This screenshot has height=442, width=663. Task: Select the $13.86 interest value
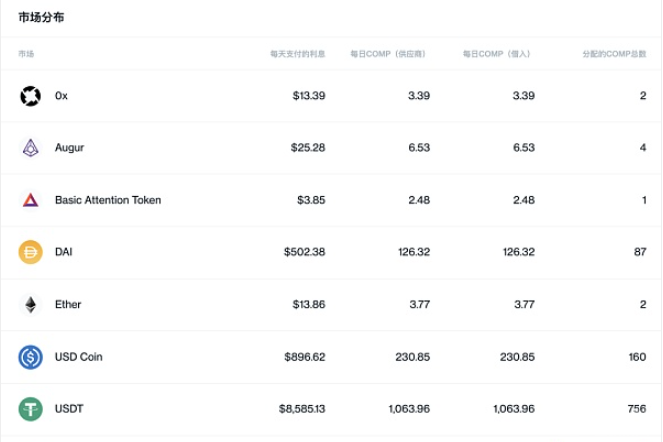click(x=309, y=305)
